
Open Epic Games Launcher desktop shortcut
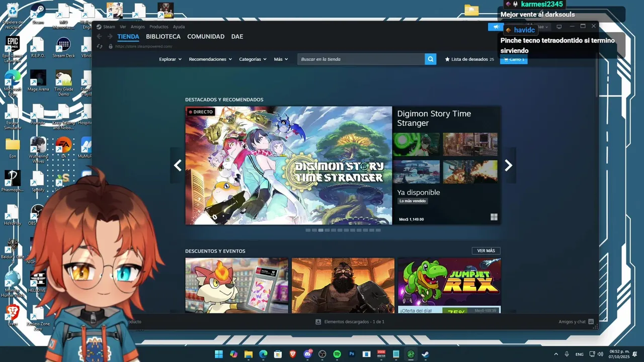coord(13,49)
